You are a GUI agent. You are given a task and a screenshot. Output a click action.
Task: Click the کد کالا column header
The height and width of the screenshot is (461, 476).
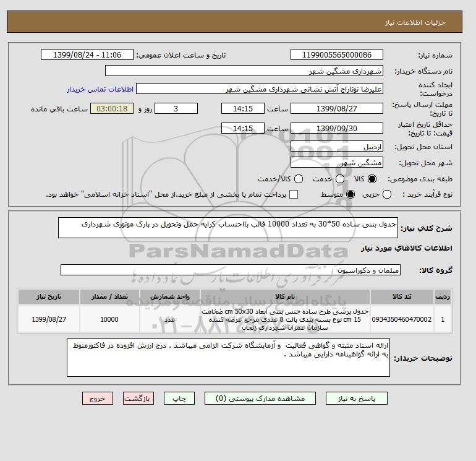click(402, 296)
